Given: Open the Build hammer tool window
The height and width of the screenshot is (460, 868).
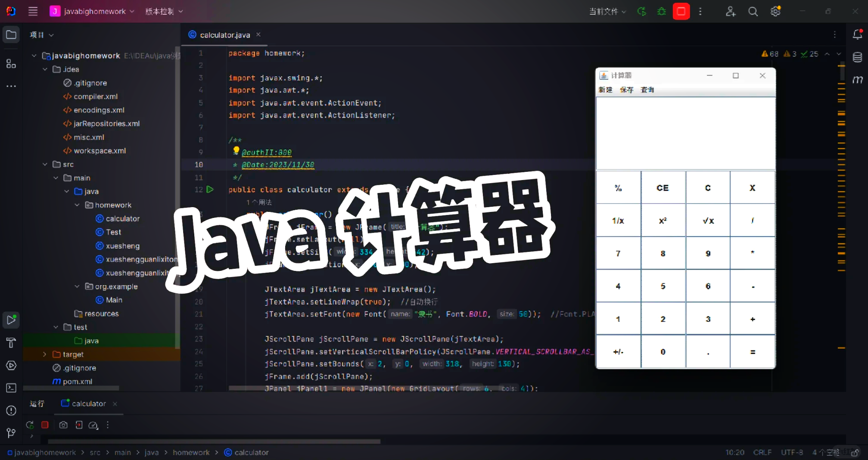Looking at the screenshot, I should click(11, 343).
